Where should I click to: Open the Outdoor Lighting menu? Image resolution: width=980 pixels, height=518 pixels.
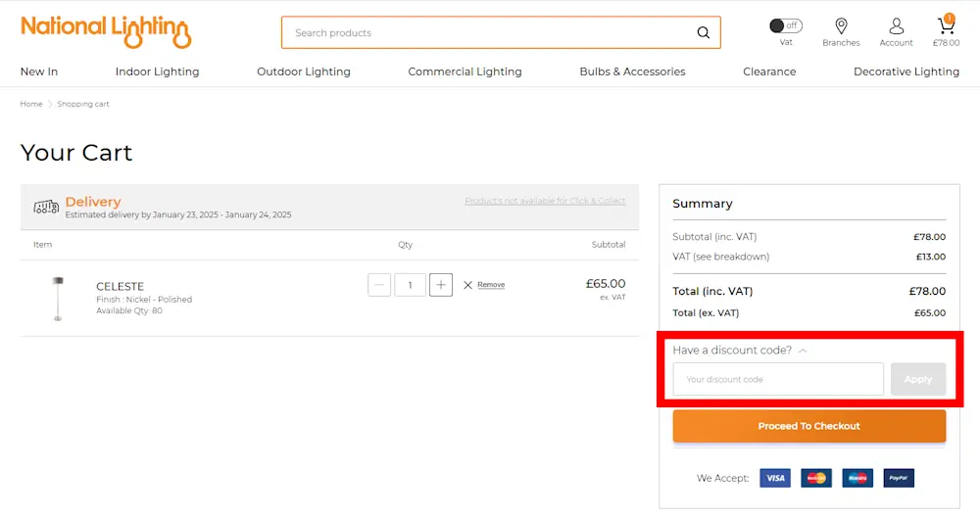[304, 71]
